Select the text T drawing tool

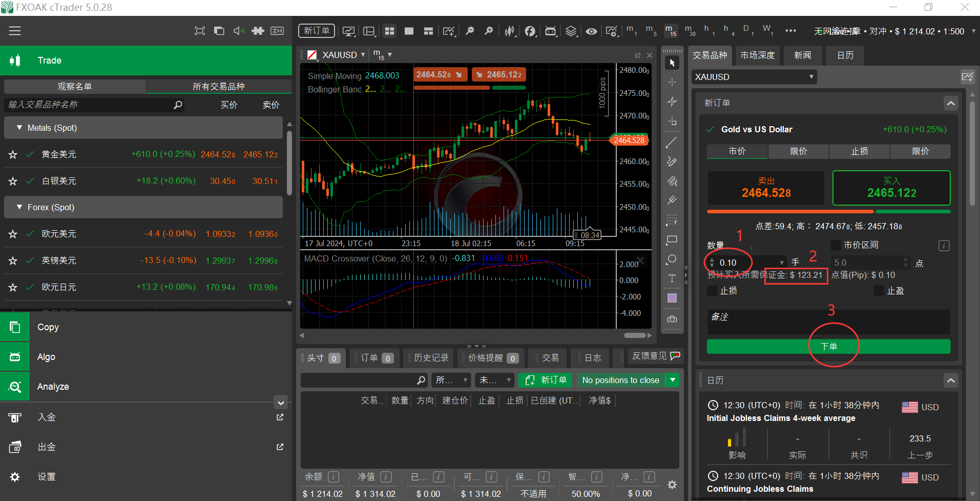point(672,278)
